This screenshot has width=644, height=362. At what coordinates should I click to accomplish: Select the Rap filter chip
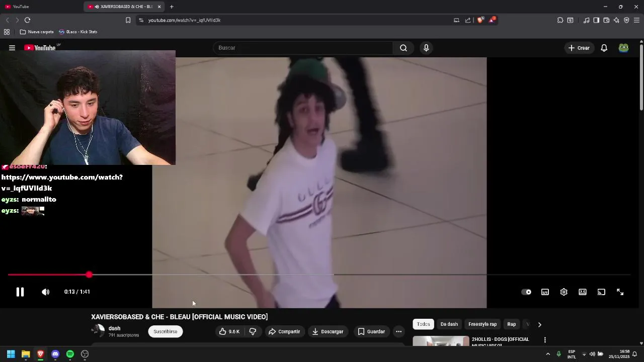(512, 324)
